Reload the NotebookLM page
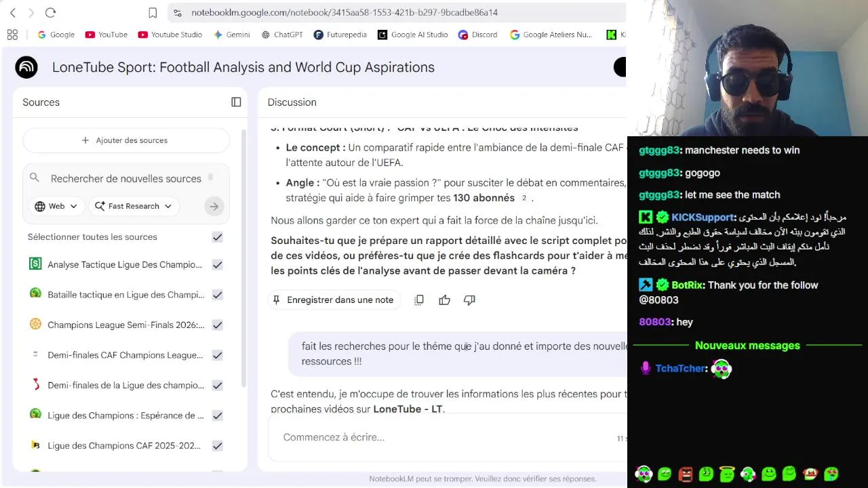868x488 pixels. coord(50,13)
